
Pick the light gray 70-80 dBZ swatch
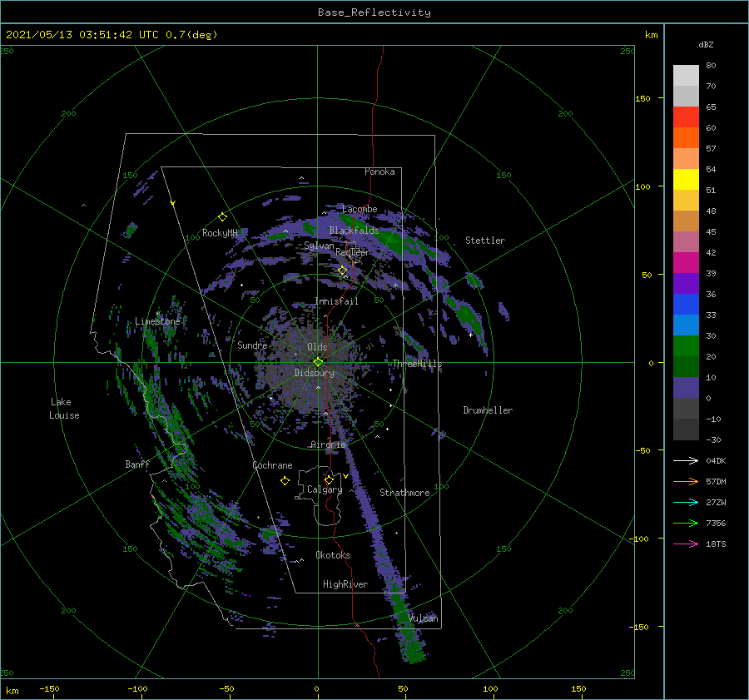click(x=686, y=76)
